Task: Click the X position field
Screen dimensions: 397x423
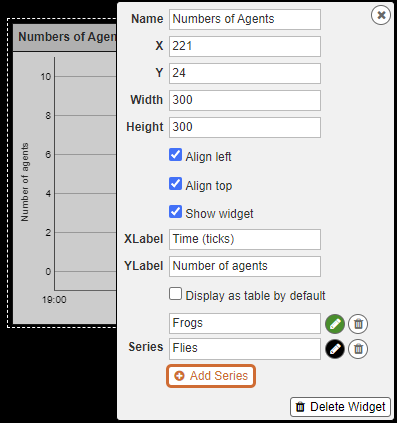Action: click(245, 46)
